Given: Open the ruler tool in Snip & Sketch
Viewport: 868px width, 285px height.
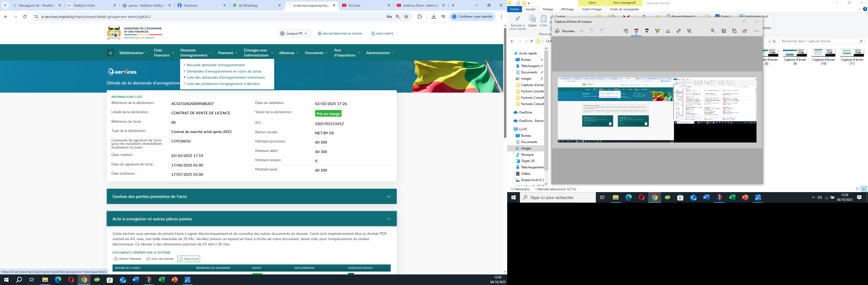Looking at the screenshot, I should [679, 31].
